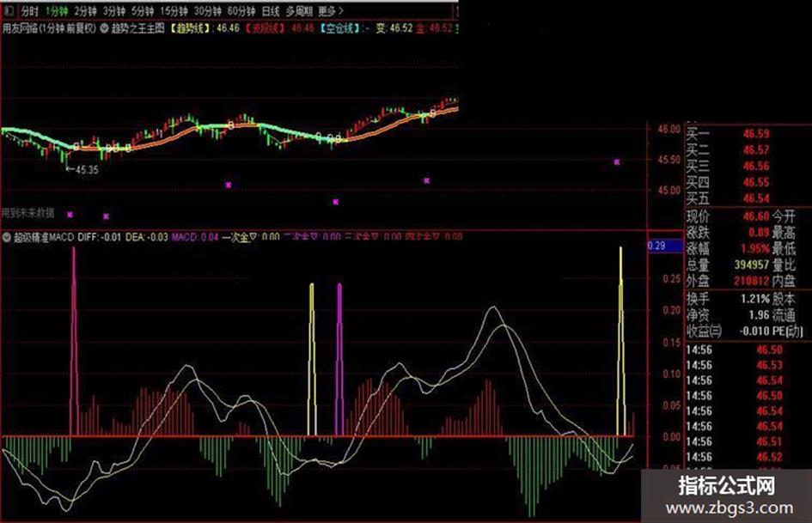Click the 外盘 210812 value

coord(751,281)
